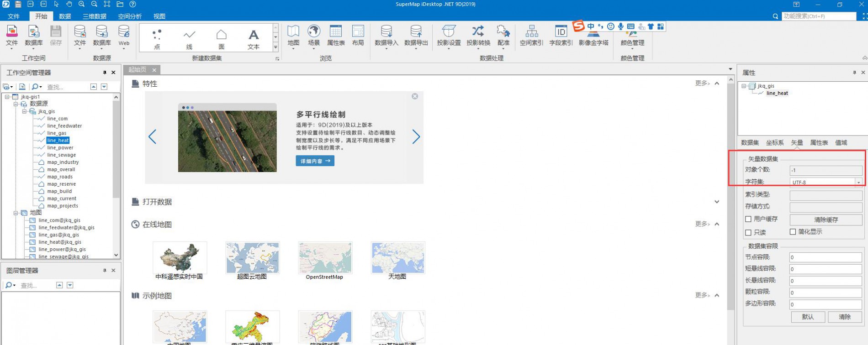Click the 场景 globe icon

pyautogui.click(x=314, y=36)
